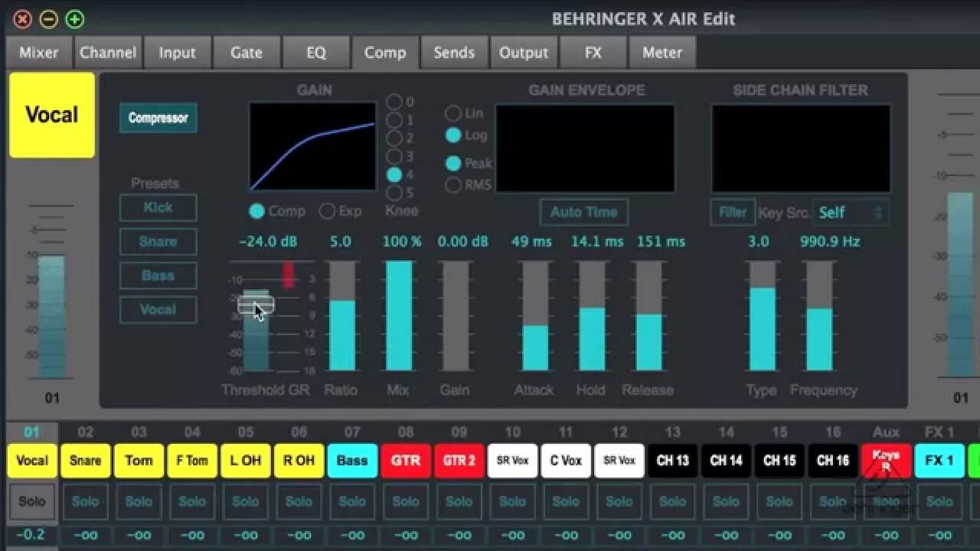Select the FX 1 channel strip
980x551 pixels.
pos(939,461)
